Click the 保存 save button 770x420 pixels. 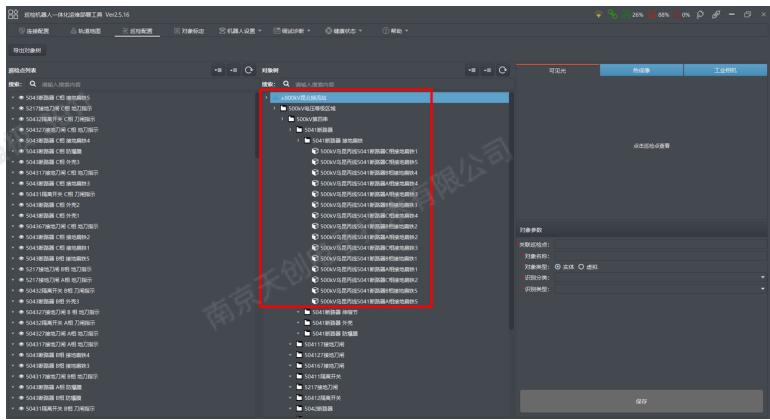click(641, 401)
